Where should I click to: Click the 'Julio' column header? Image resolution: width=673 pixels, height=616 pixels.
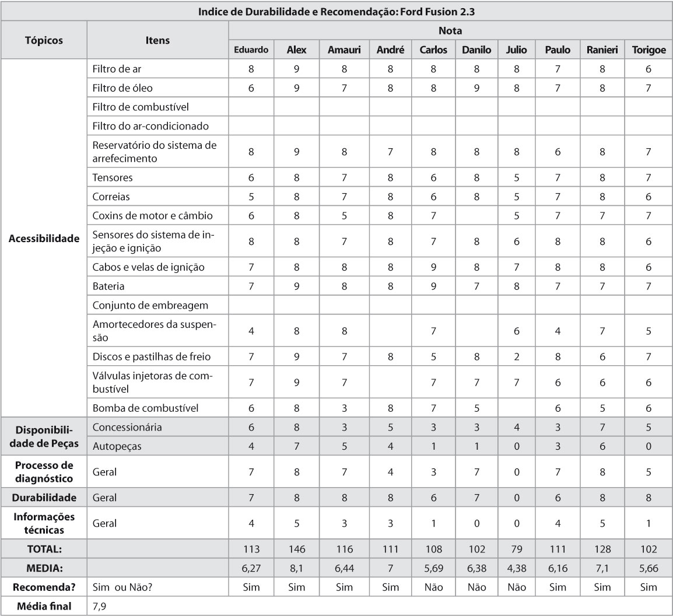[x=516, y=50]
